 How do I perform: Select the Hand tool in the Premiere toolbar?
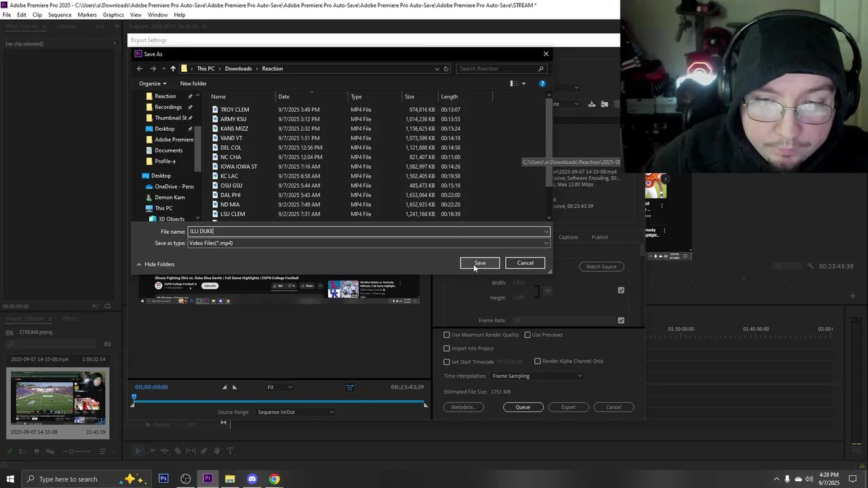pyautogui.click(x=217, y=451)
